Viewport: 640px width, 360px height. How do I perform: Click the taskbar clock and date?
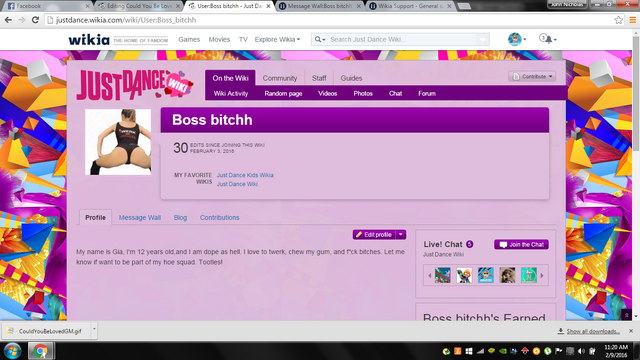point(616,351)
